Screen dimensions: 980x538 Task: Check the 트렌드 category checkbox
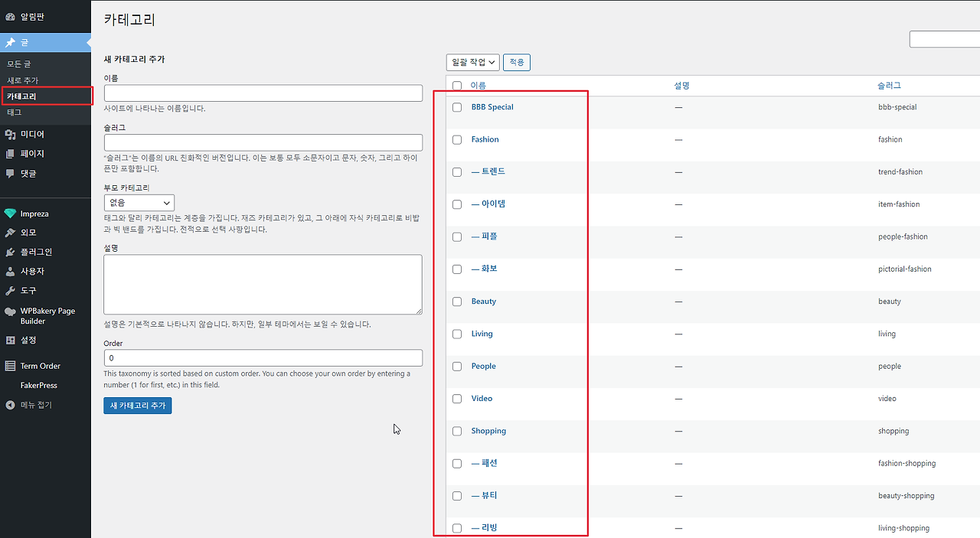pos(457,172)
